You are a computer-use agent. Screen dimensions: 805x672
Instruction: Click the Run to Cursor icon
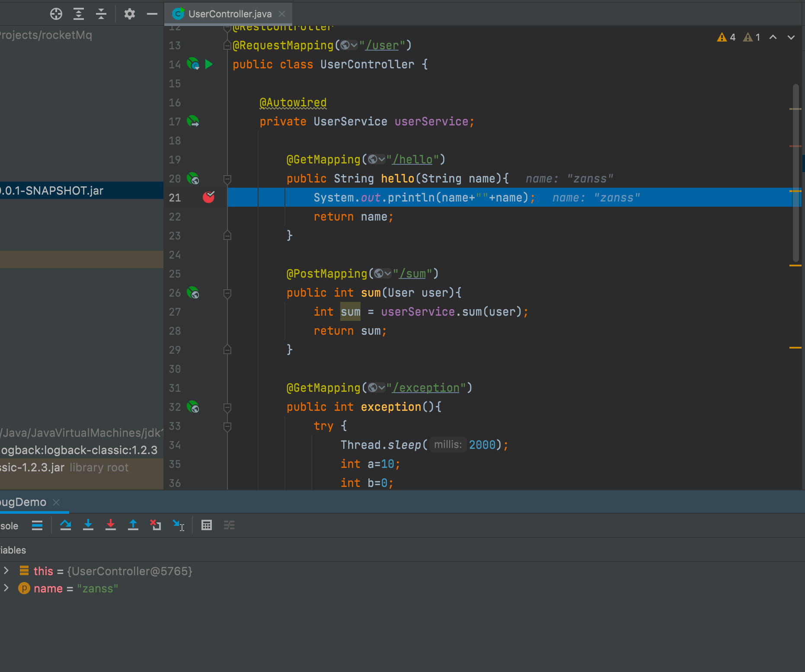coord(178,525)
